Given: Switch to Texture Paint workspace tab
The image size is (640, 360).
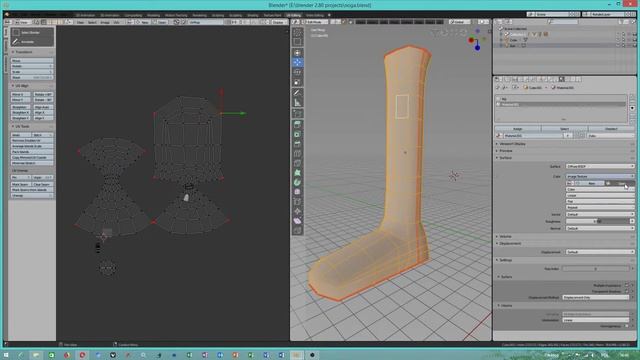Looking at the screenshot, I should coord(272,15).
